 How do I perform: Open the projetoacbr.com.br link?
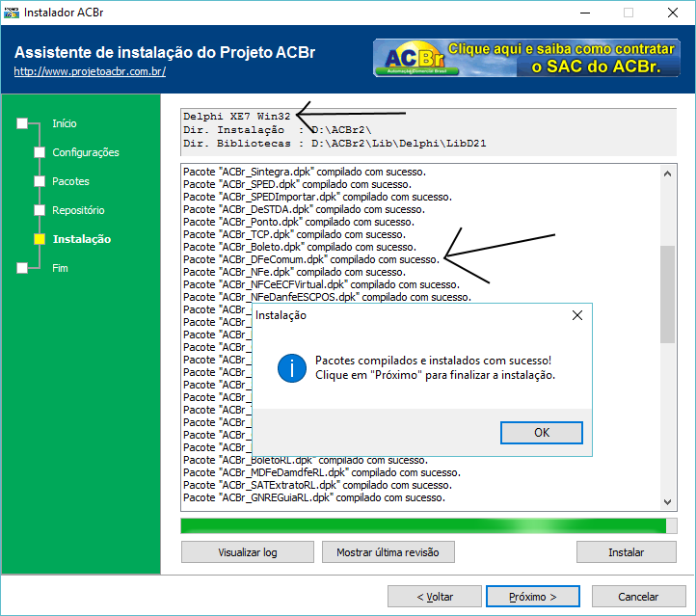pos(90,71)
